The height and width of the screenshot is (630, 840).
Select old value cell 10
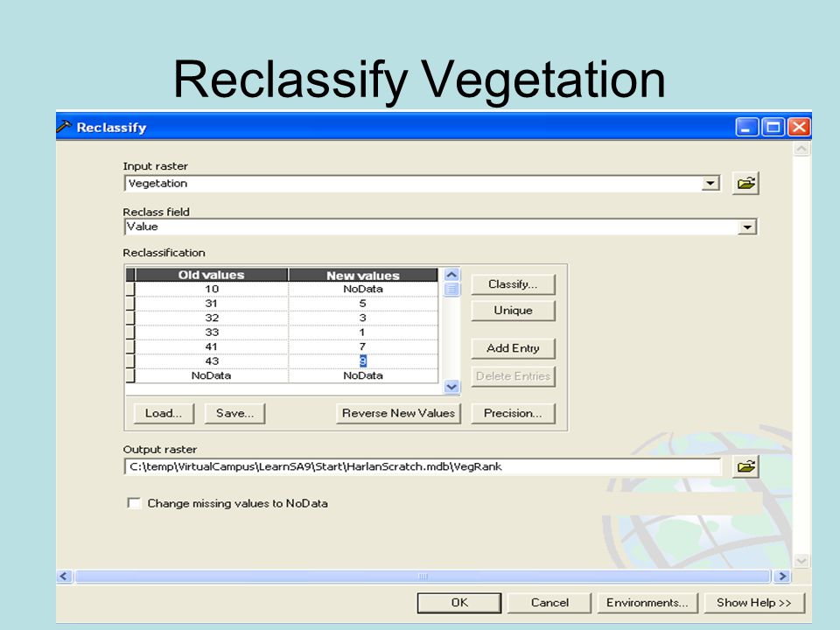click(x=212, y=290)
